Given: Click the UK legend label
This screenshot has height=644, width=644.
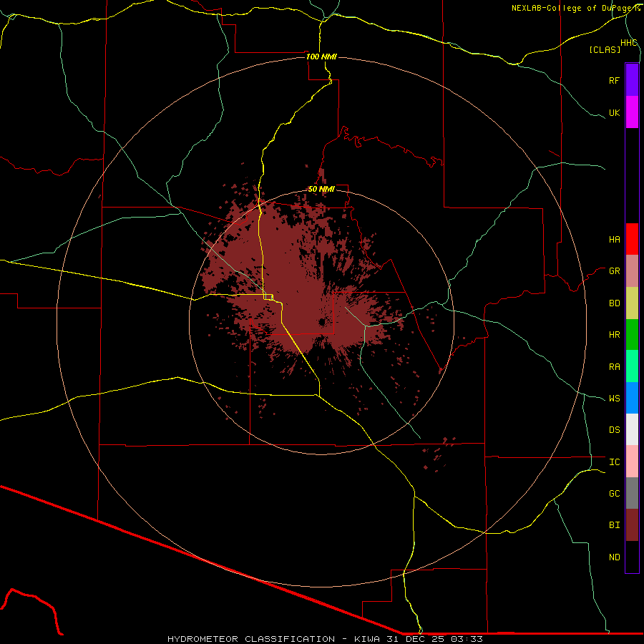Looking at the screenshot, I should pyautogui.click(x=614, y=112).
